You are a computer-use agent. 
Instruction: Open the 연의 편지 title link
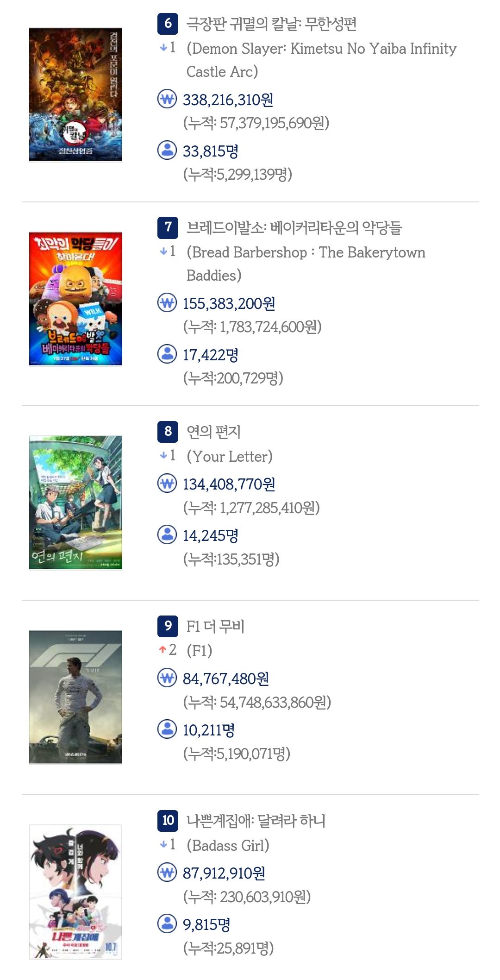pyautogui.click(x=213, y=432)
